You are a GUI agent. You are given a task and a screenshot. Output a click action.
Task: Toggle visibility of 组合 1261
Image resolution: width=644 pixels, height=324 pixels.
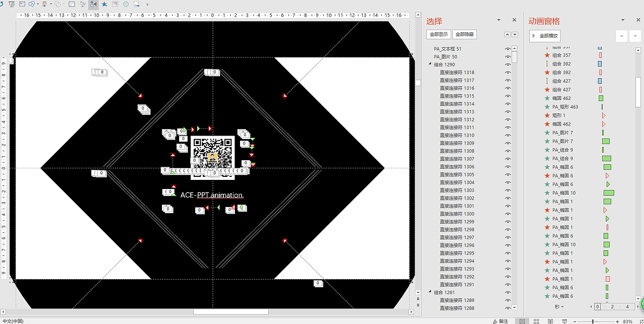tap(508, 292)
